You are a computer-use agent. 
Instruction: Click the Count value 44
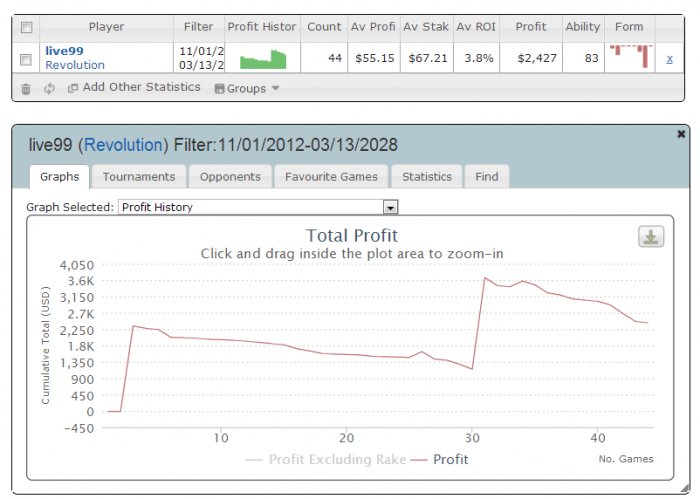(x=335, y=58)
